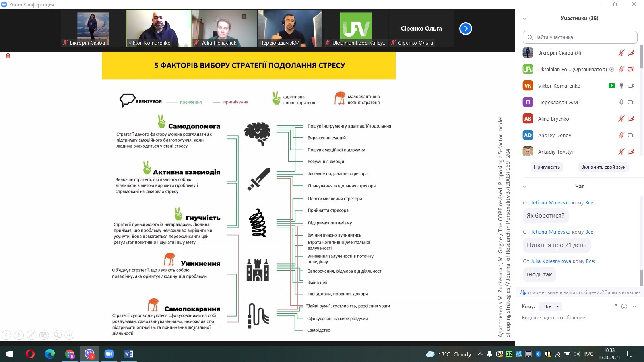Click Julia Kolesnykova sender name in chat
Image resolution: width=644 pixels, height=362 pixels.
point(551,261)
